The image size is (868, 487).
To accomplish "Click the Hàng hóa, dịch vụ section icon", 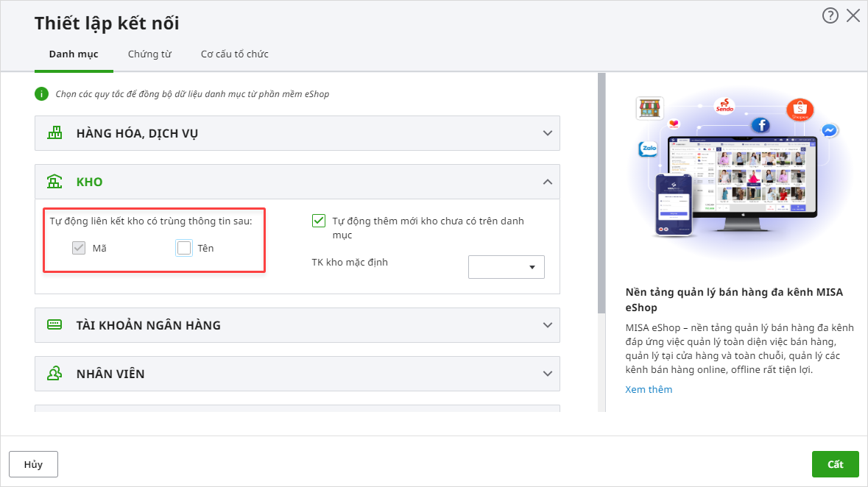I will coord(55,133).
